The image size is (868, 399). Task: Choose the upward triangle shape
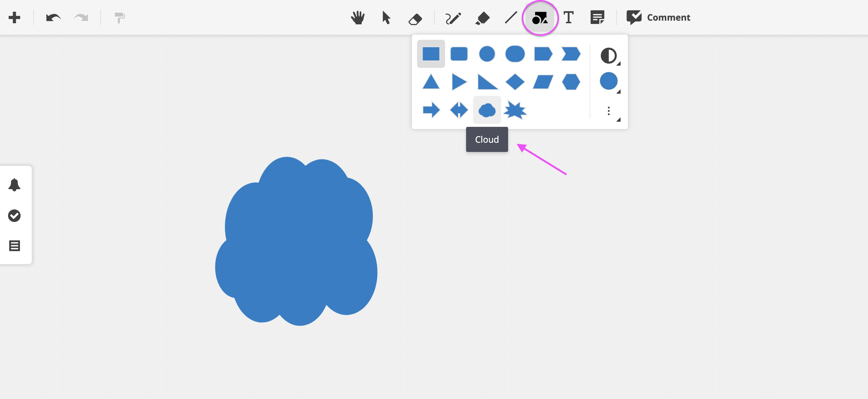pyautogui.click(x=431, y=81)
